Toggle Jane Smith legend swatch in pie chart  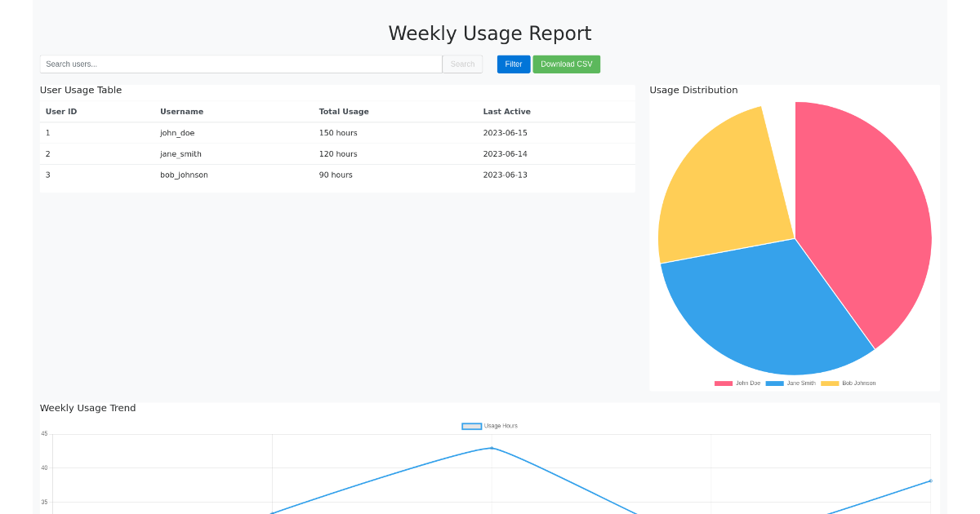point(774,383)
